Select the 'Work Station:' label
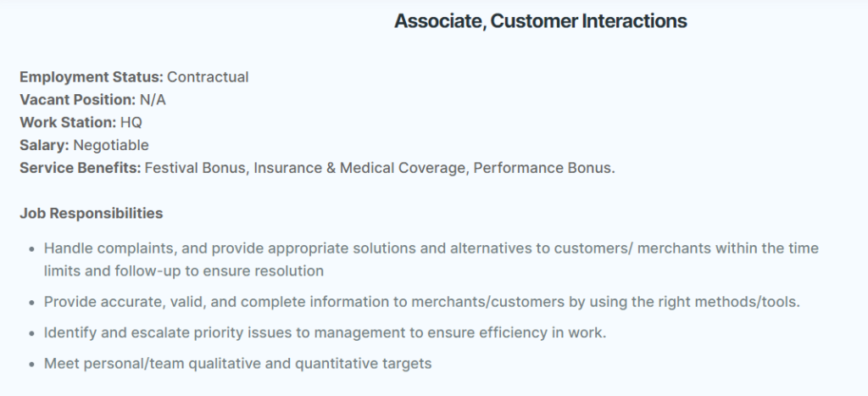868x396 pixels. tap(68, 122)
